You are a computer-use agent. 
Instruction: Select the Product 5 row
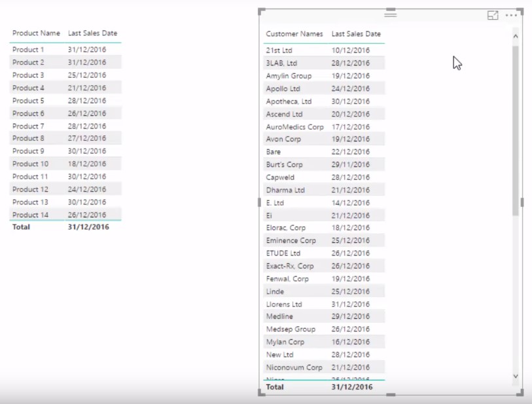click(x=65, y=101)
